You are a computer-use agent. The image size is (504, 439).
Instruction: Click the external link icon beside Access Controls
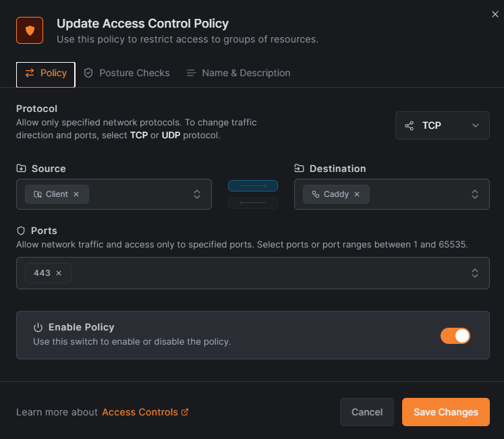click(x=186, y=412)
